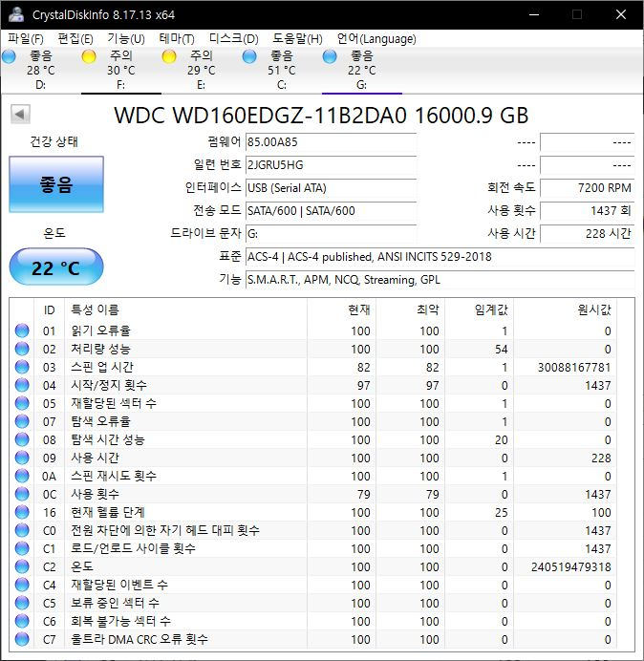Click threshold value 54 in 처리량 성능 row
Screen dimensions: 644x661
[501, 349]
